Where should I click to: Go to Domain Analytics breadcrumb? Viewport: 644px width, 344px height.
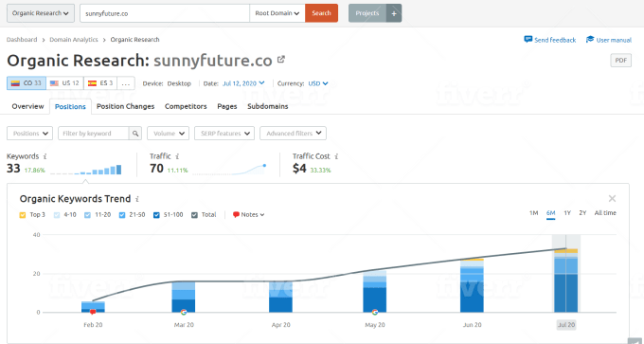coord(74,40)
